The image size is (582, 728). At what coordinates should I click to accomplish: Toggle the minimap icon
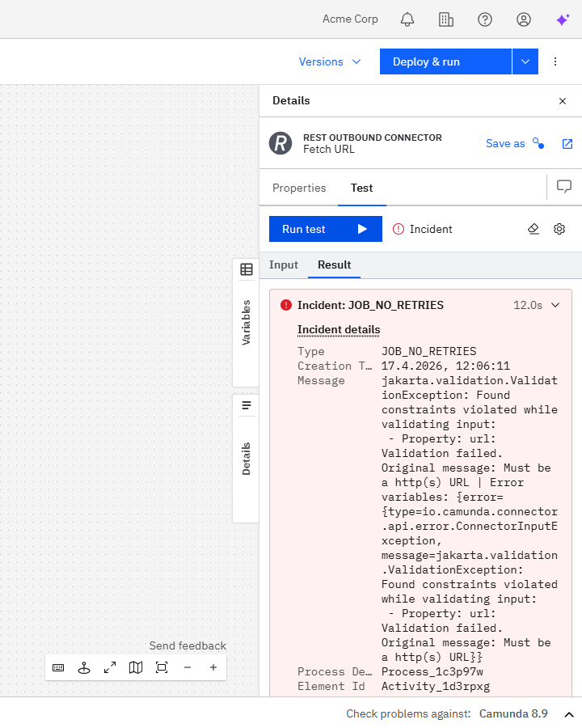tap(136, 667)
